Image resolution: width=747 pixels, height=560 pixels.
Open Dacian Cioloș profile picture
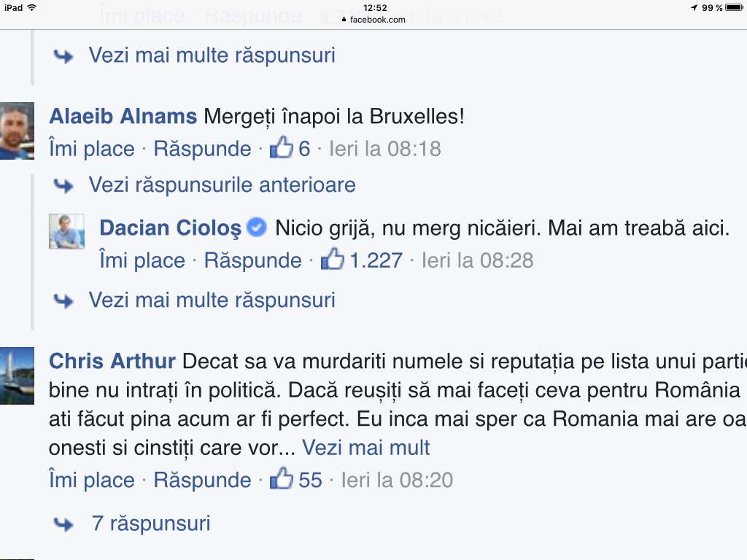tap(66, 232)
